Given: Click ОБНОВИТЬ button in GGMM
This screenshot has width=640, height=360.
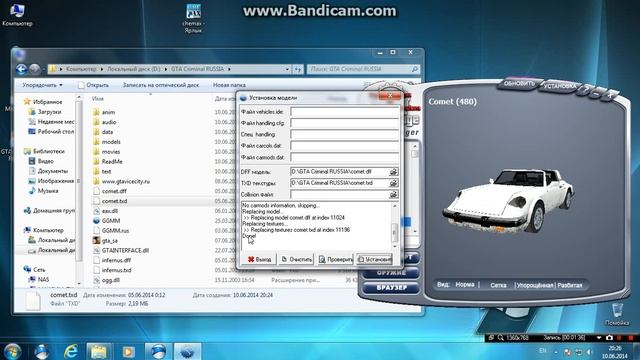Looking at the screenshot, I should 519,84.
